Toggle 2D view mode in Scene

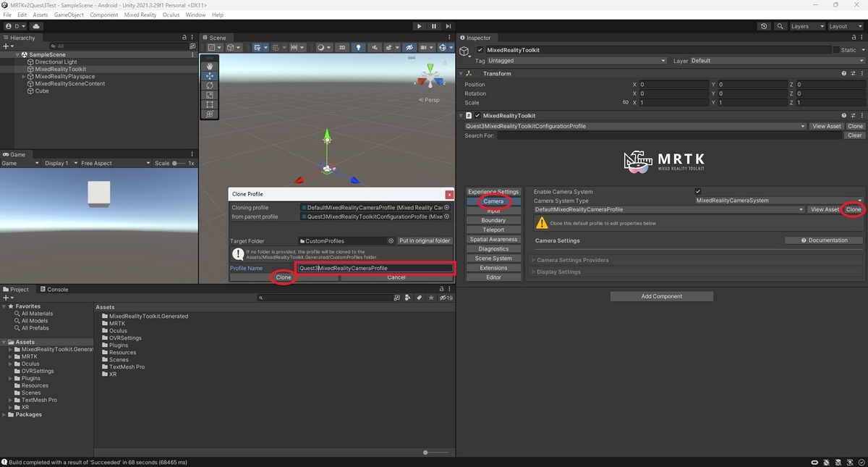click(x=342, y=48)
